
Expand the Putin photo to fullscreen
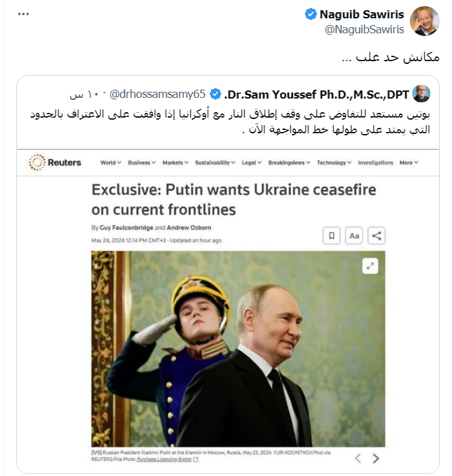coord(370,267)
